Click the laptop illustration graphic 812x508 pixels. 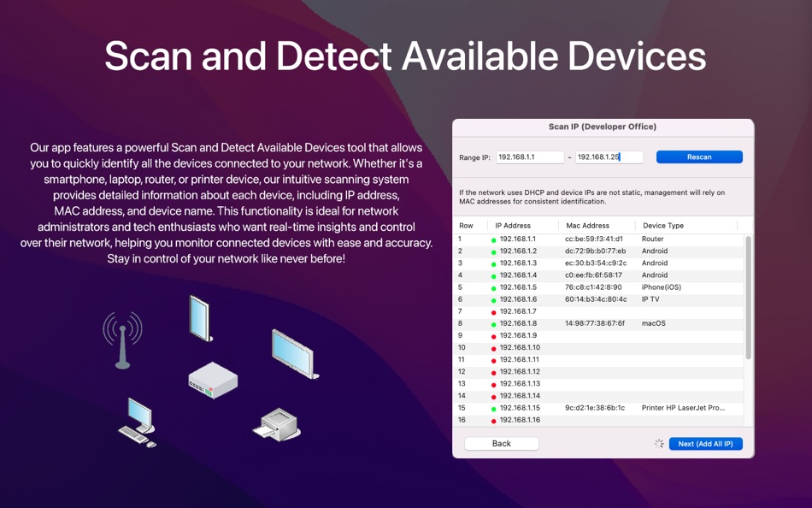click(x=293, y=353)
